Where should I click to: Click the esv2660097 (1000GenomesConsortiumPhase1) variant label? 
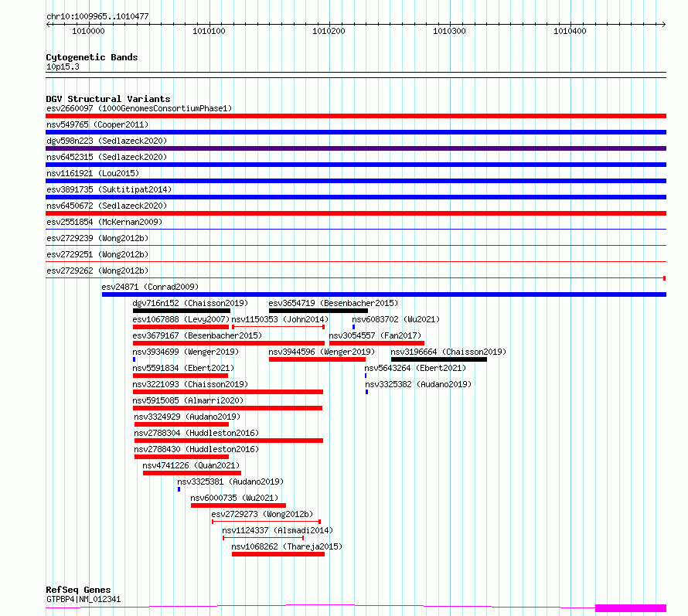click(x=139, y=108)
